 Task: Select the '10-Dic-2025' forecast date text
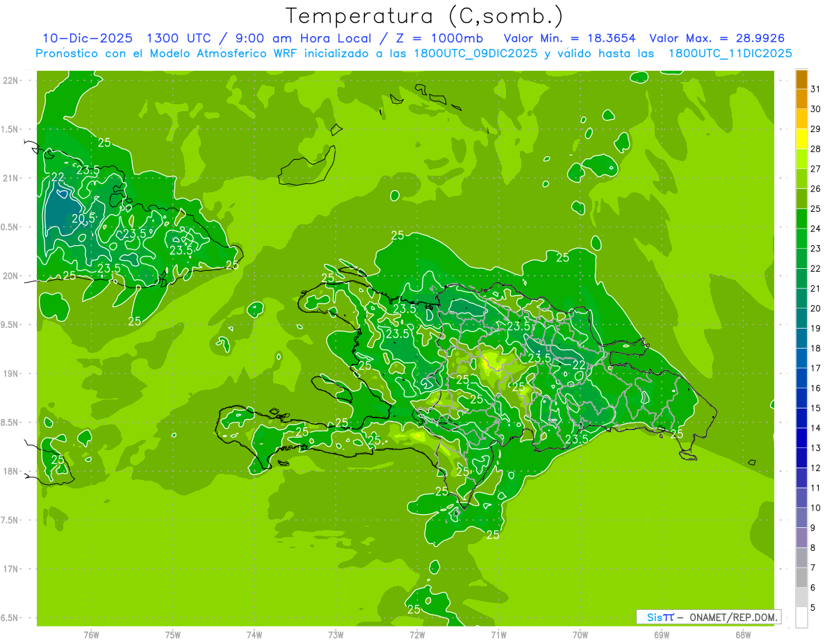tap(88, 38)
